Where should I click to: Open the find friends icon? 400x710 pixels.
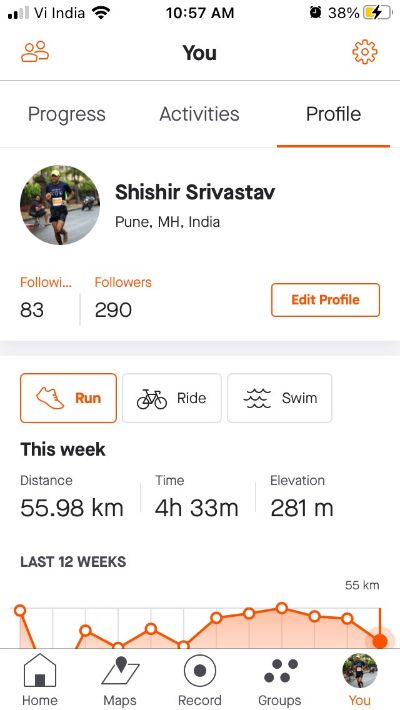click(35, 52)
